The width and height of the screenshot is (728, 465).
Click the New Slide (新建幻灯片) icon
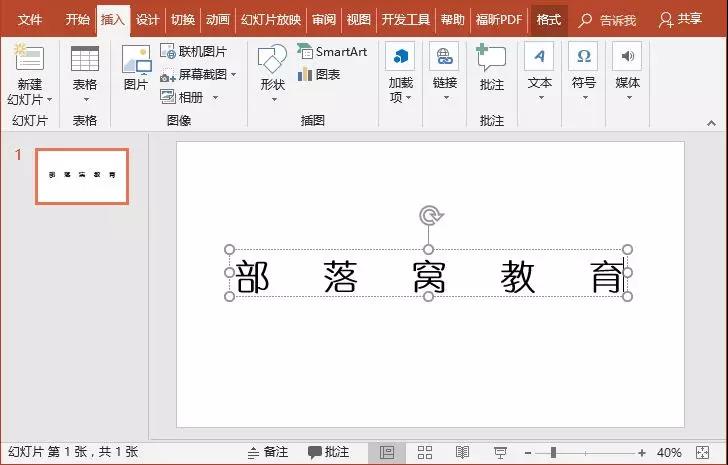click(29, 59)
